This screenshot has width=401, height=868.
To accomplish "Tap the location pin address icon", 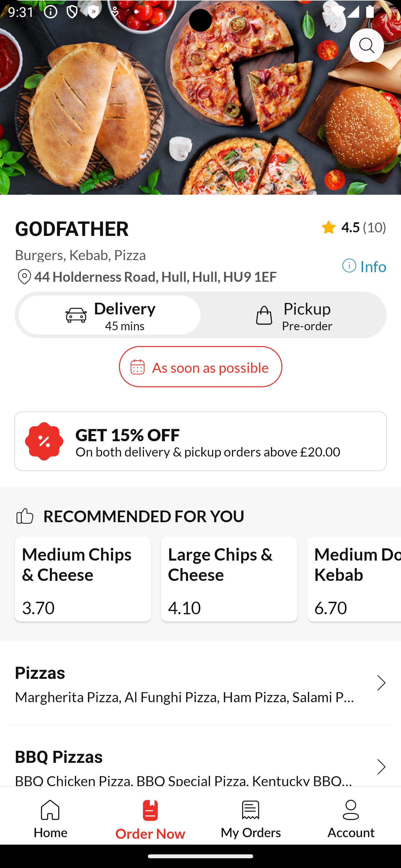I will pyautogui.click(x=24, y=277).
